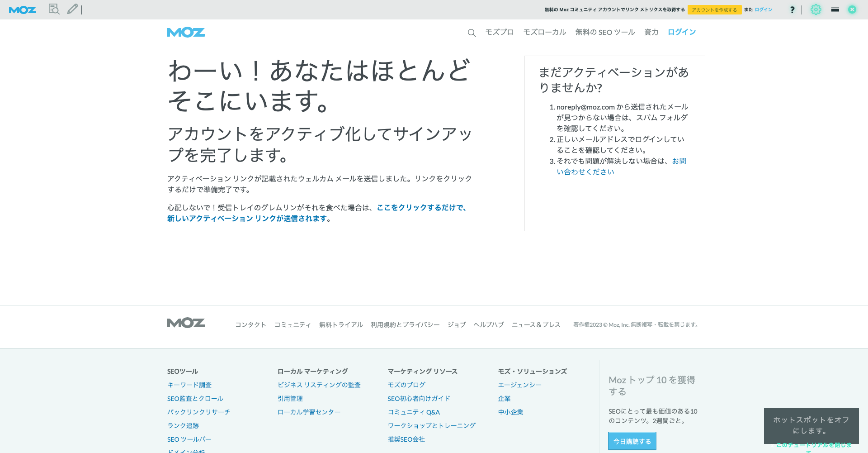This screenshot has height=453, width=868.
Task: Click the 今日購読する subscribe button
Action: 632,441
